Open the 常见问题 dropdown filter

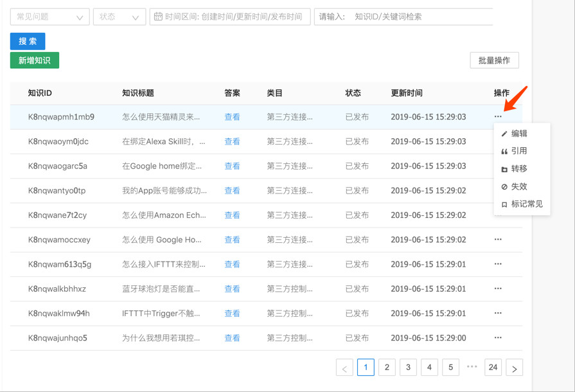50,17
